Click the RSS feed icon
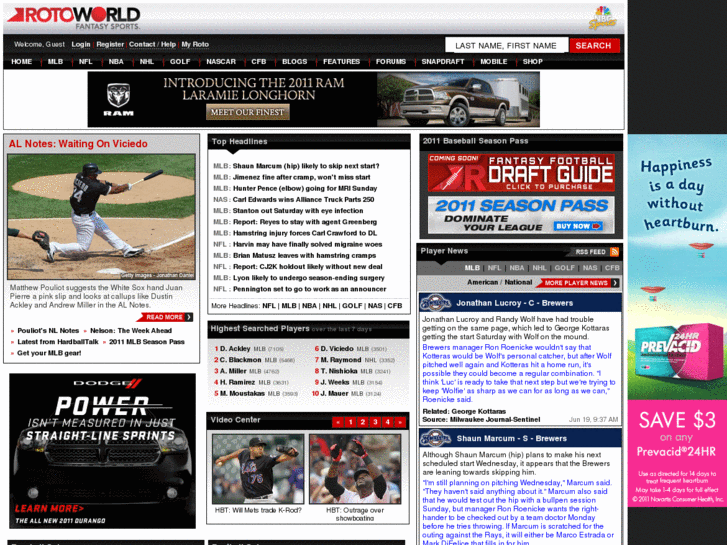Viewport: 727px width, 545px height. 614,252
